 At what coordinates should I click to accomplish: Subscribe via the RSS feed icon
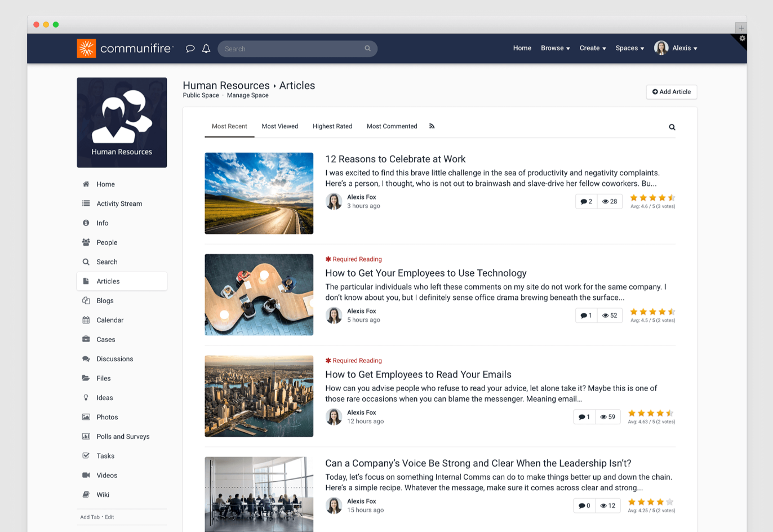tap(432, 126)
